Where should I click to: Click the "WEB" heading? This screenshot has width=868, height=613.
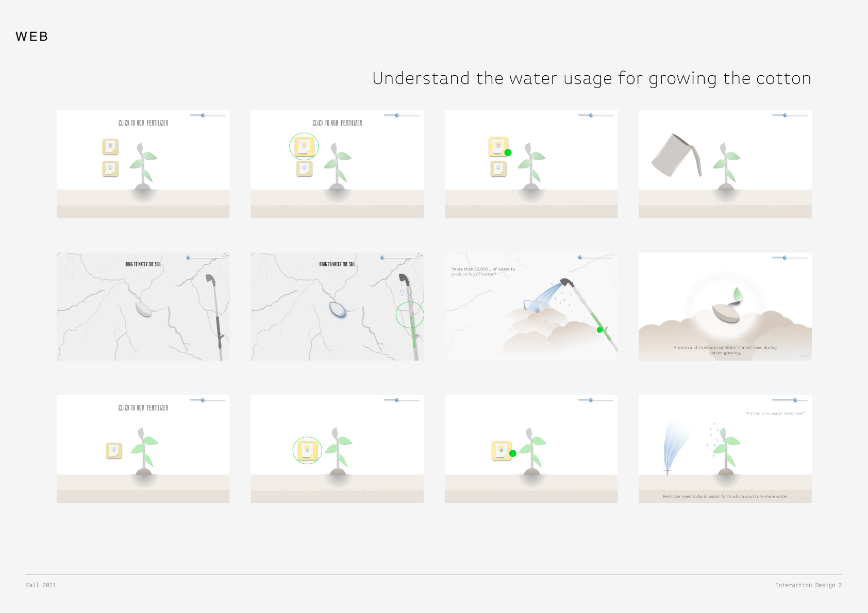pos(32,37)
